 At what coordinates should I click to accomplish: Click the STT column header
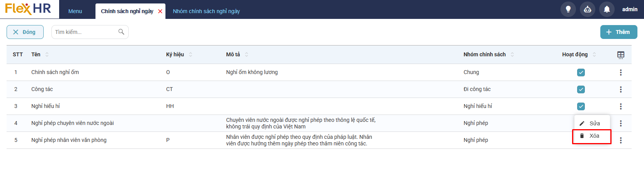point(18,54)
